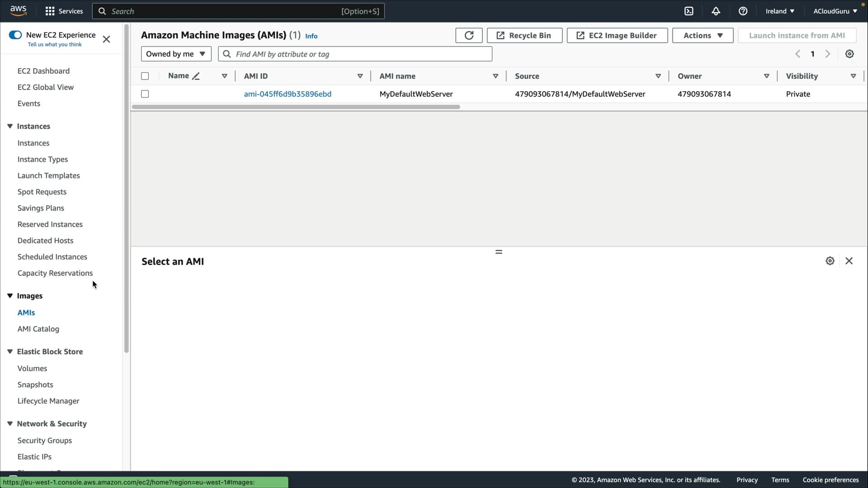Open details panel settings gear
Screen dimensions: 868x488
pyautogui.click(x=830, y=261)
